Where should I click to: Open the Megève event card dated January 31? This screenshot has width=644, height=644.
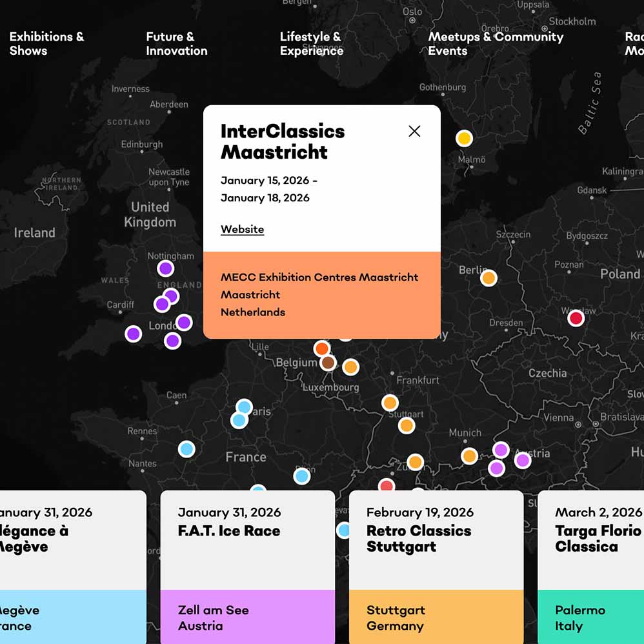pos(73,567)
